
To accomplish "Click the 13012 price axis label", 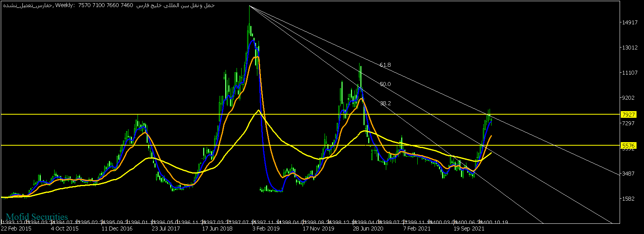I will (629, 48).
